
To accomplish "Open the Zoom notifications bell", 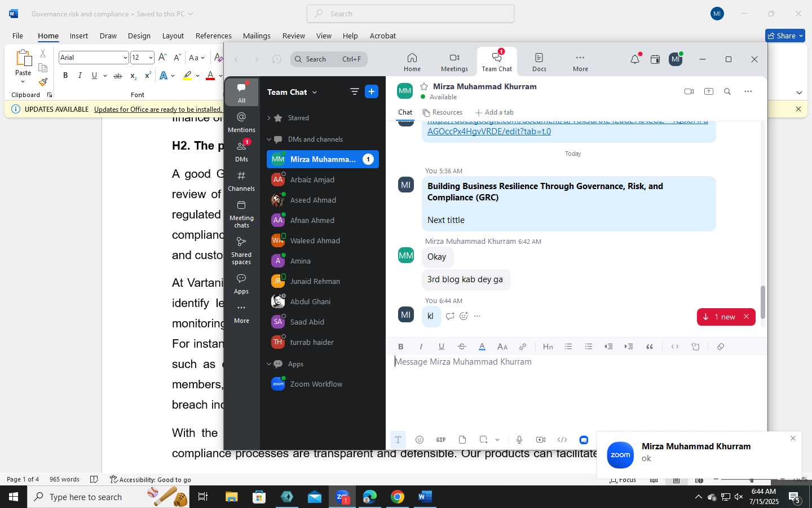I will pyautogui.click(x=635, y=59).
